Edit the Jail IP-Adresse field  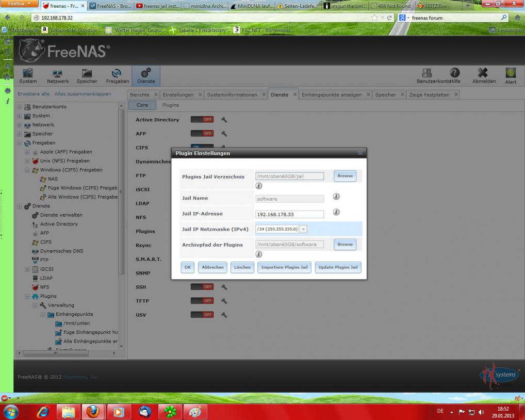[x=289, y=214]
